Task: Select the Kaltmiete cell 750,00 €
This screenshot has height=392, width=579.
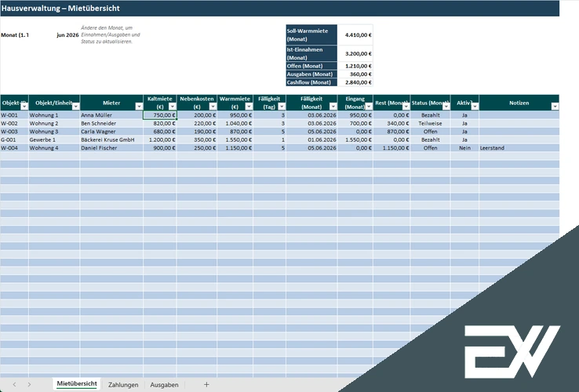Action: [160, 115]
